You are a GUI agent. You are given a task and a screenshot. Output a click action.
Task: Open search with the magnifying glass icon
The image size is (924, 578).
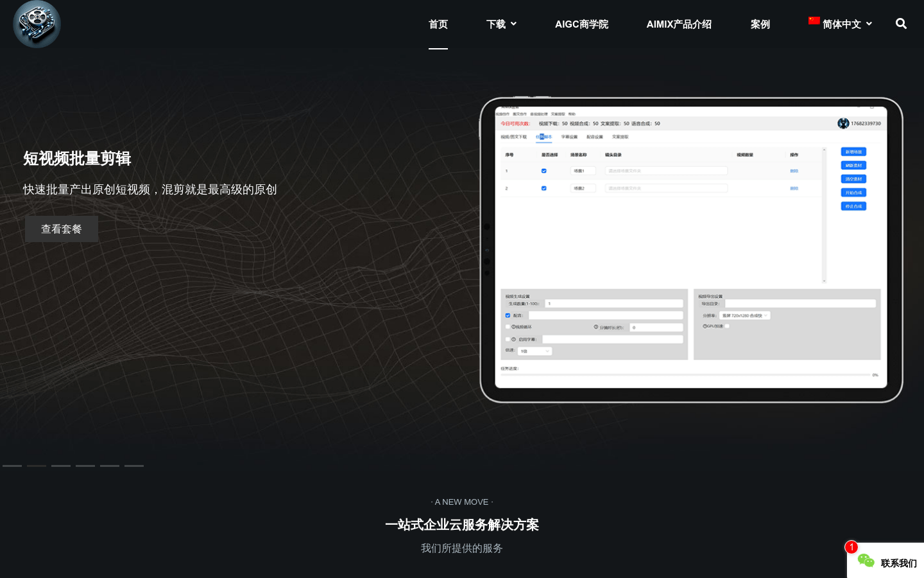tap(901, 24)
